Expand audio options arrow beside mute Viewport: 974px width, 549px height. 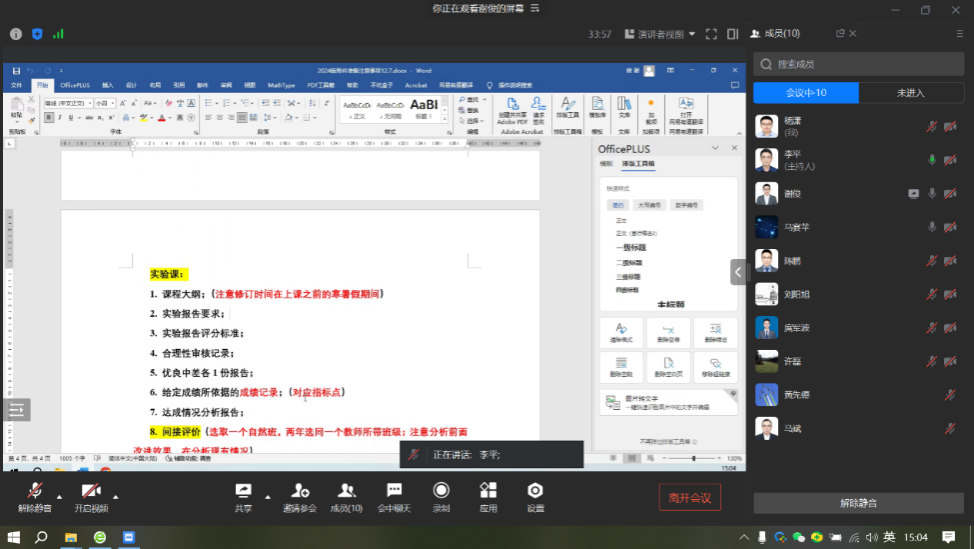[x=59, y=496]
